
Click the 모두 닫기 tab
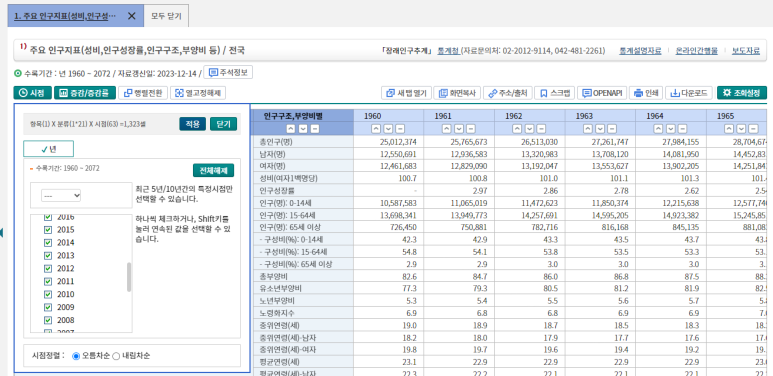click(166, 16)
